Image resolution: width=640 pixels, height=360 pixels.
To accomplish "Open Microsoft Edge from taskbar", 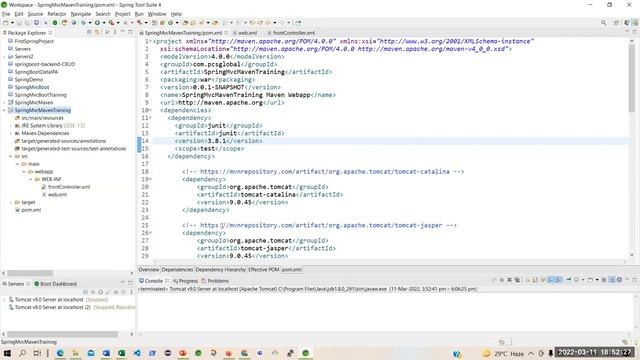I will click(x=60, y=353).
